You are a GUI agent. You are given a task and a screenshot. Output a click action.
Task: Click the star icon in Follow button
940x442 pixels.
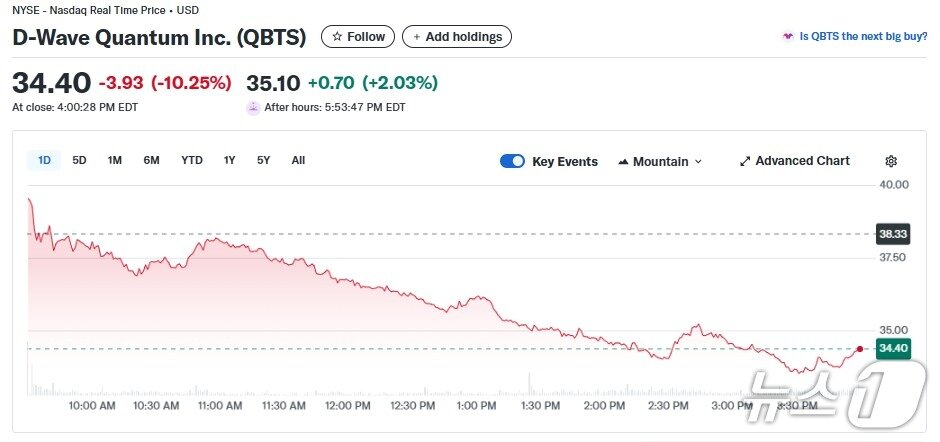pyautogui.click(x=337, y=37)
